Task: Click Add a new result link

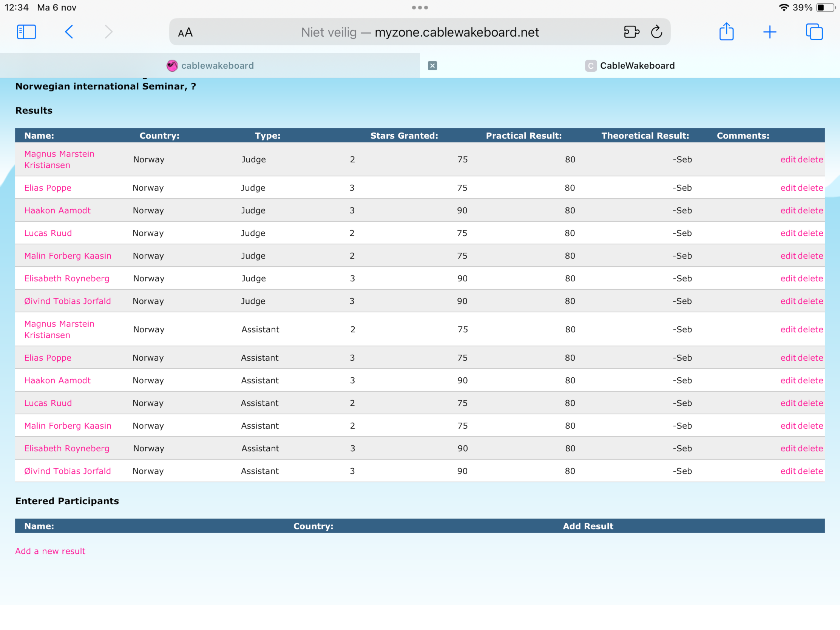Action: [x=50, y=551]
